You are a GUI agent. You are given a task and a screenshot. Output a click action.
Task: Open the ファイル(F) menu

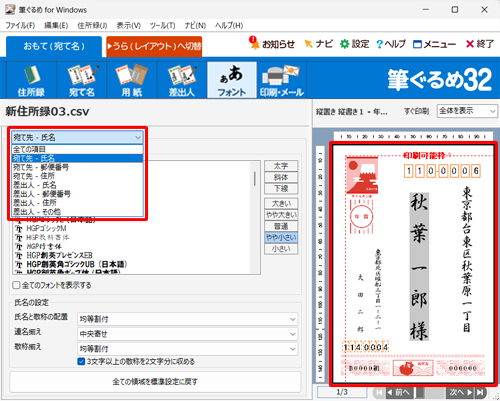(x=20, y=25)
